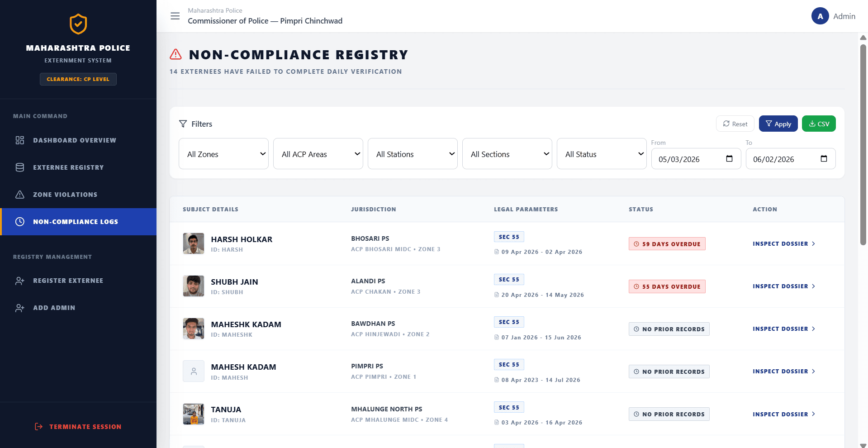Toggle the hamburger sidebar menu icon

click(175, 16)
